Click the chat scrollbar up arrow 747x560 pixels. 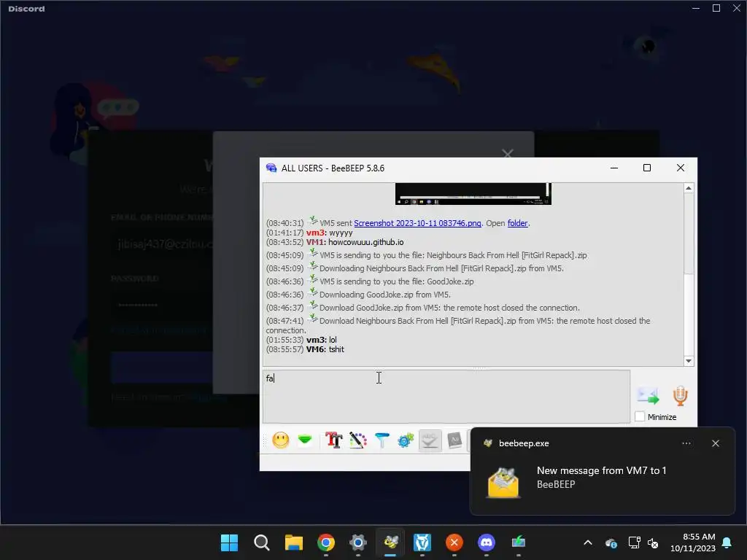coord(689,188)
